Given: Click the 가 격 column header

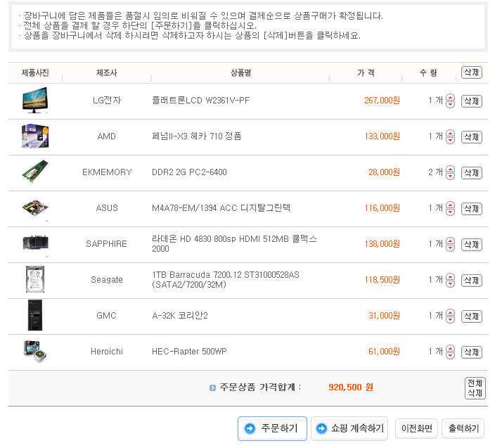Looking at the screenshot, I should click(x=366, y=72).
